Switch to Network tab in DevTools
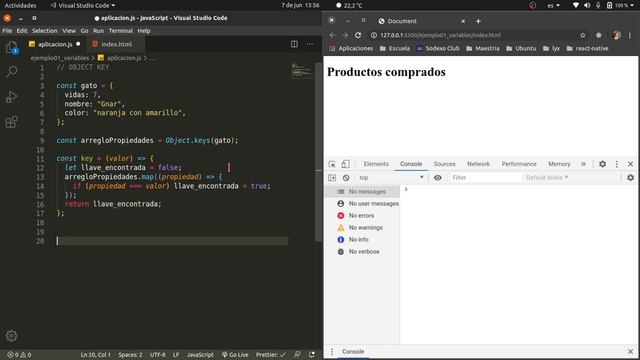The width and height of the screenshot is (640, 360). [x=478, y=164]
